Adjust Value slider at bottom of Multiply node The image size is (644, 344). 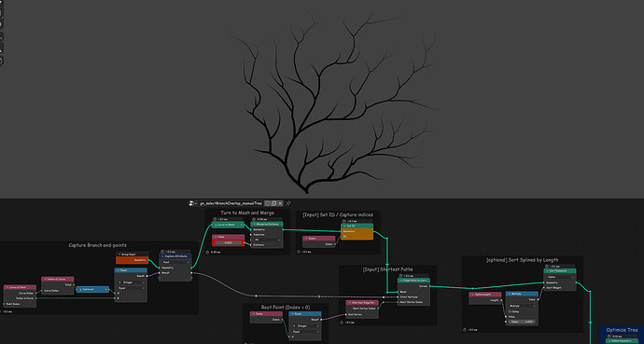(x=522, y=322)
